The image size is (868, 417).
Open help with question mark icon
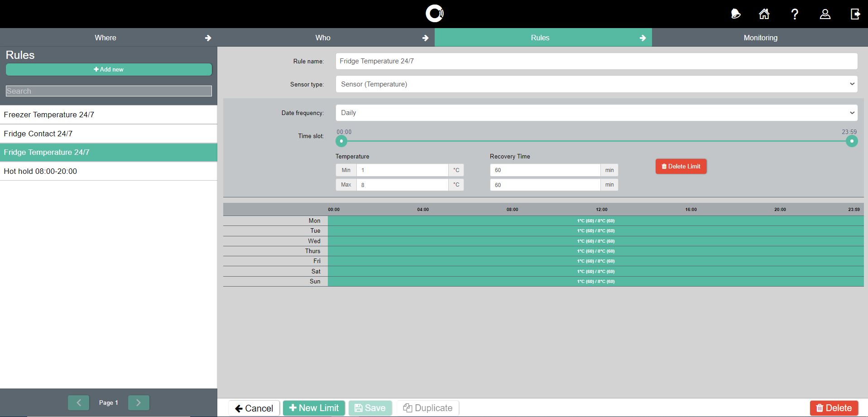point(795,14)
